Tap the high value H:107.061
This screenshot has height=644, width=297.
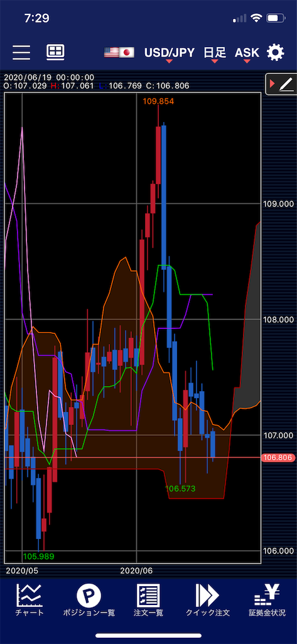[x=73, y=86]
